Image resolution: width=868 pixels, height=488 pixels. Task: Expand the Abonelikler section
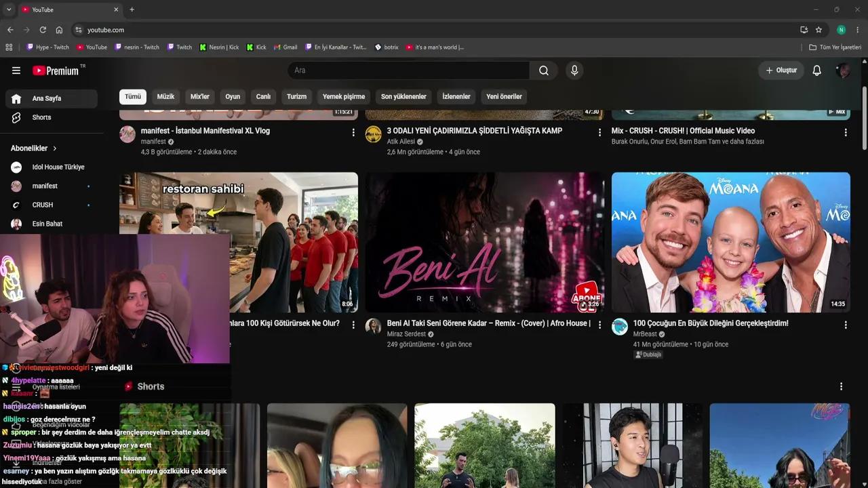[34, 148]
